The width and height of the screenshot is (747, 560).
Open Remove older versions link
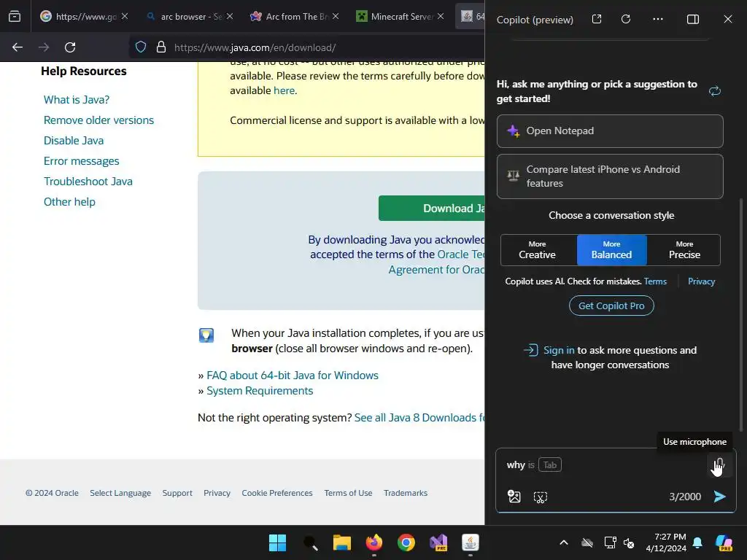tap(98, 120)
